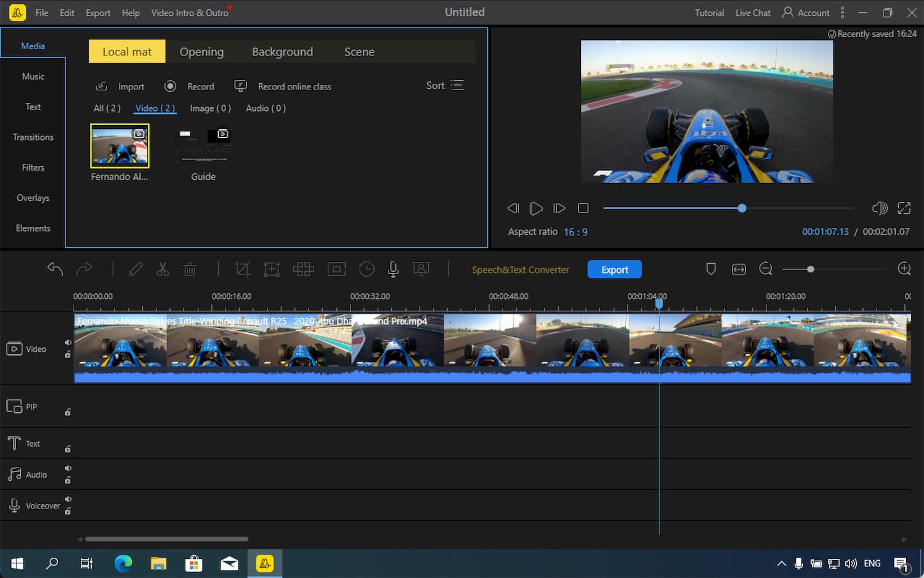Viewport: 924px width, 578px height.
Task: Mute the Audio track
Action: [68, 468]
